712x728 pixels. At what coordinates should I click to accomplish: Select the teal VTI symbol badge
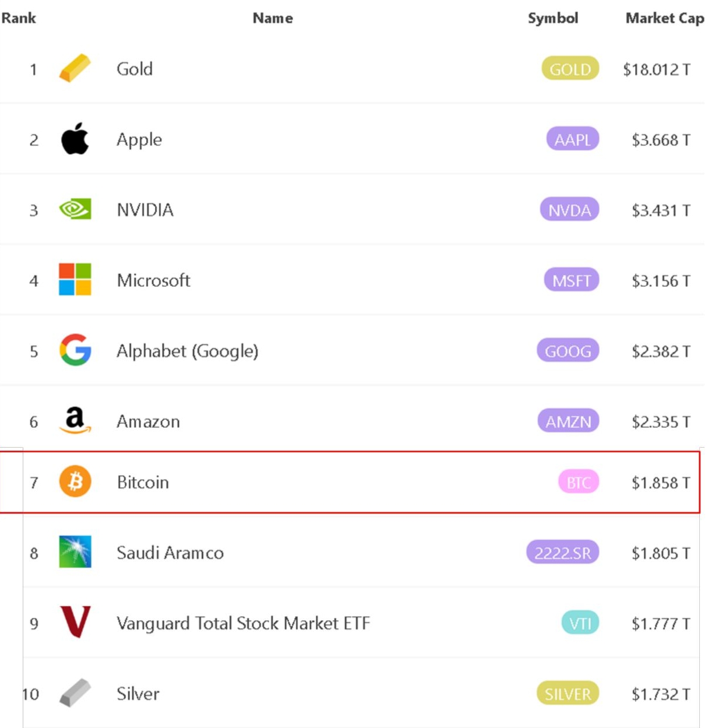580,623
